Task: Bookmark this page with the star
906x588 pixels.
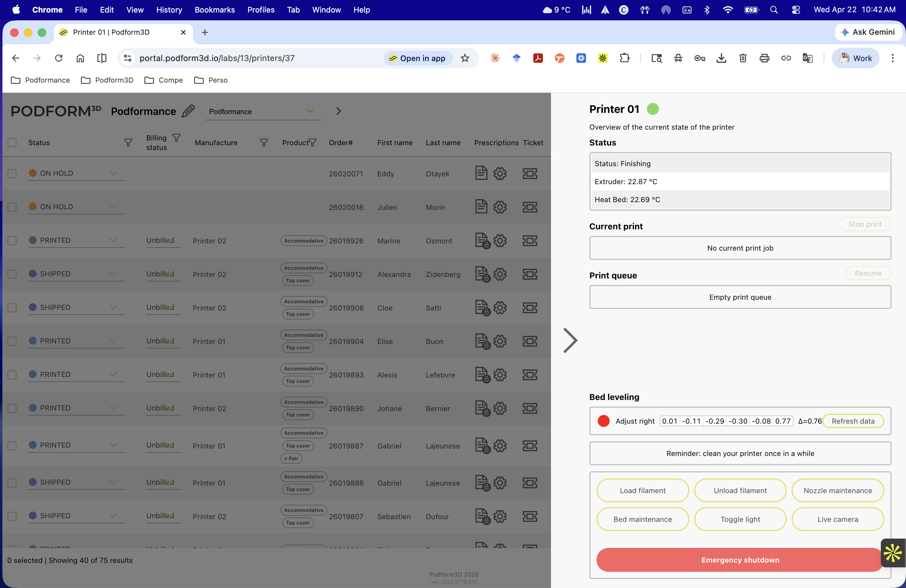Action: [x=465, y=58]
